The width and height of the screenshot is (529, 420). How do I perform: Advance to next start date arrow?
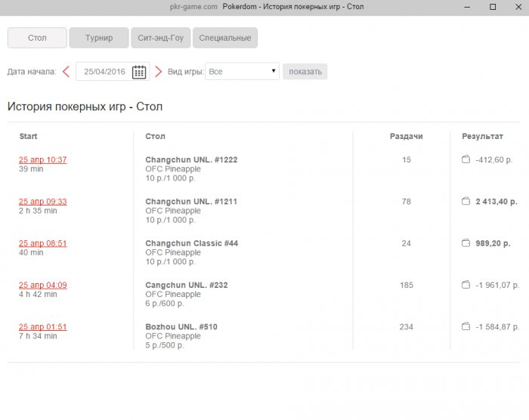(x=159, y=72)
